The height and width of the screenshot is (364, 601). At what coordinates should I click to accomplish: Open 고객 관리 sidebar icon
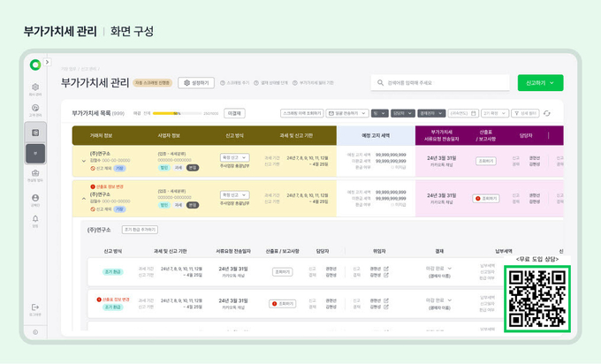(x=35, y=110)
